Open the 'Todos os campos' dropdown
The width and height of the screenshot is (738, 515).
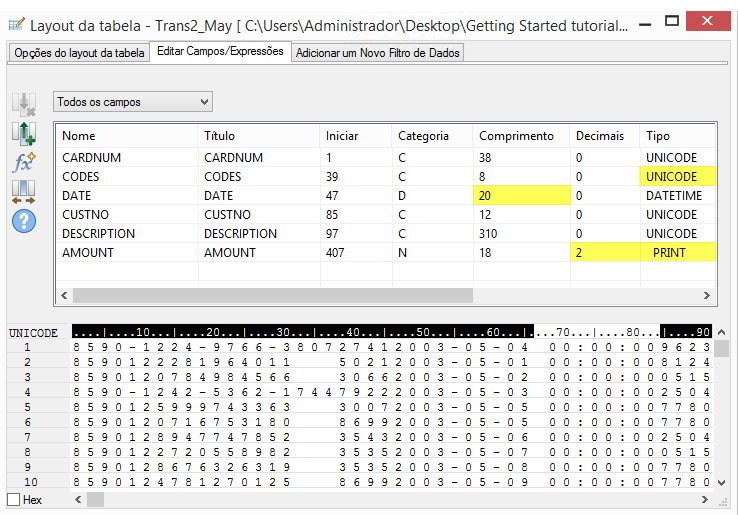[x=133, y=102]
